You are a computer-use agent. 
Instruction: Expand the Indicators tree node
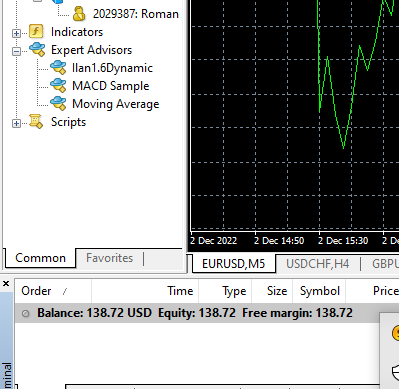(x=16, y=33)
